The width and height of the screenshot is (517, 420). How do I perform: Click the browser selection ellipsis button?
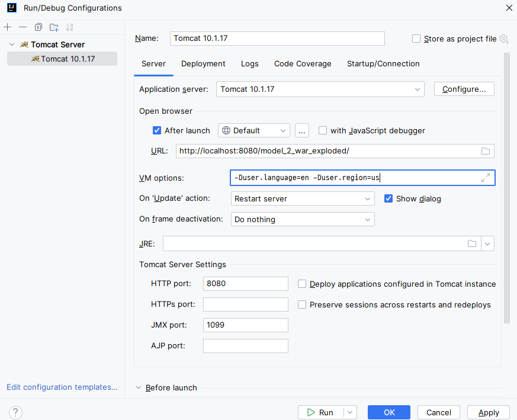point(301,130)
